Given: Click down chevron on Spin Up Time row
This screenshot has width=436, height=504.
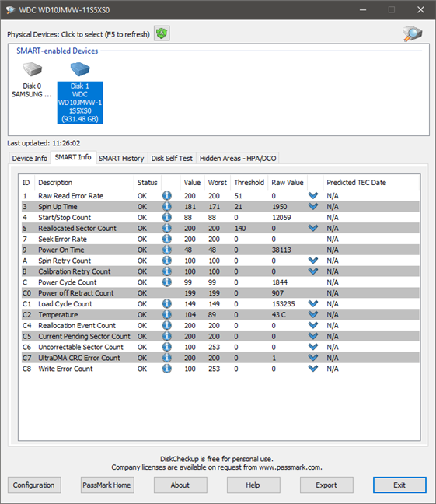Looking at the screenshot, I should [313, 206].
